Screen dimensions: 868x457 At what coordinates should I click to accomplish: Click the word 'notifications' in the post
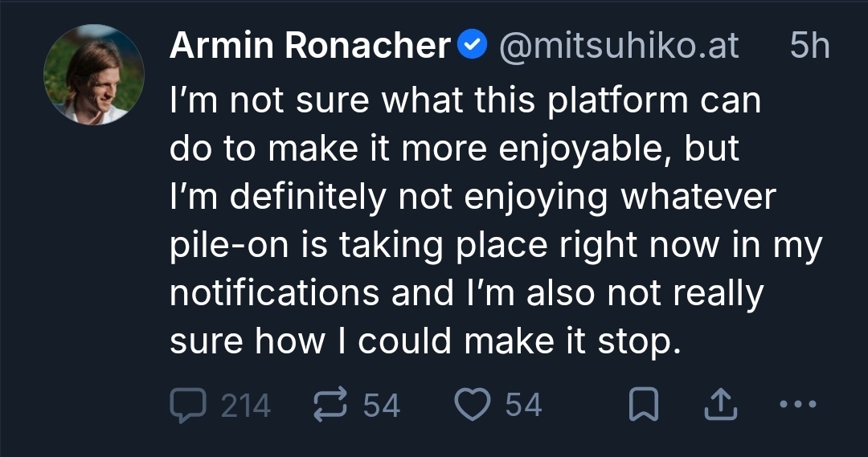coord(274,294)
